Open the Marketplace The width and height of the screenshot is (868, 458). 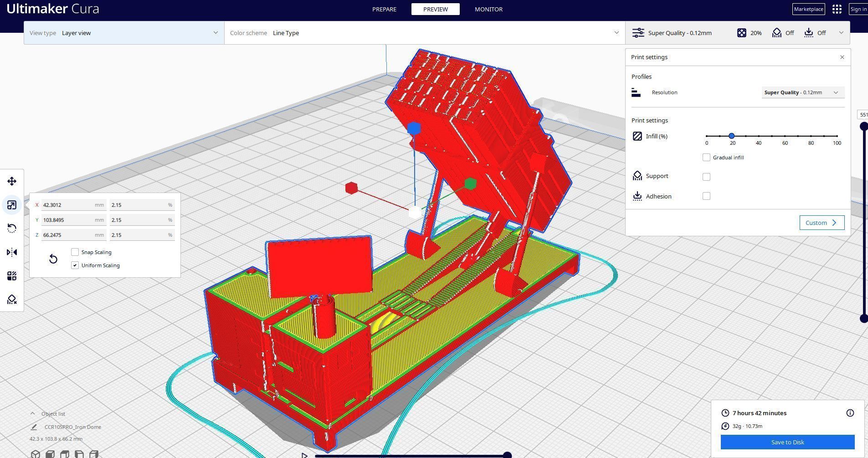[x=809, y=9]
